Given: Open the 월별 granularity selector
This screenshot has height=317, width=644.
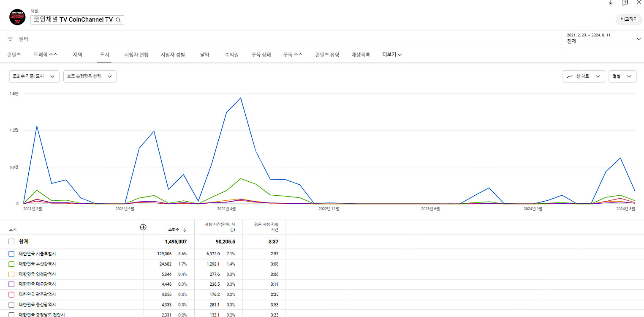Looking at the screenshot, I should click(x=622, y=77).
